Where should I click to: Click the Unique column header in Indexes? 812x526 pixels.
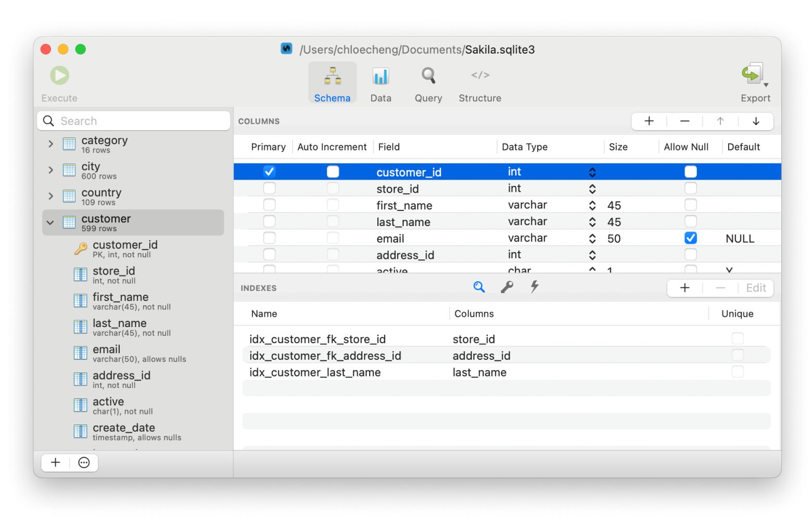click(737, 314)
